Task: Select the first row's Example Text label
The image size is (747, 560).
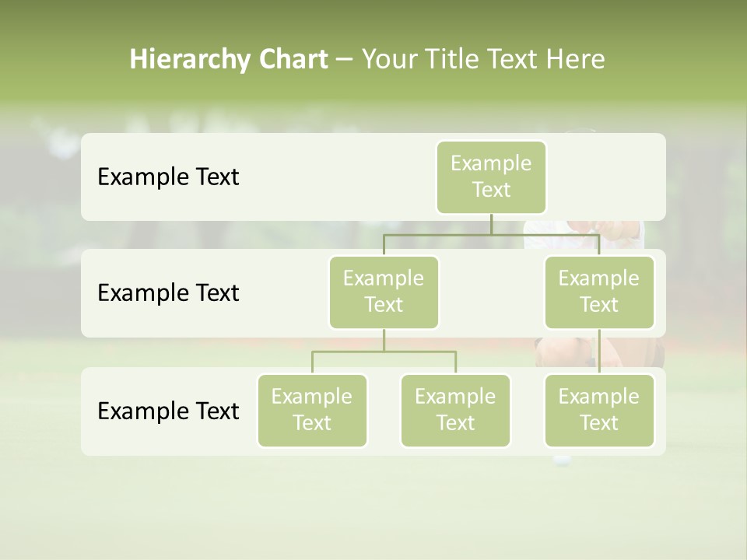Action: click(x=168, y=177)
